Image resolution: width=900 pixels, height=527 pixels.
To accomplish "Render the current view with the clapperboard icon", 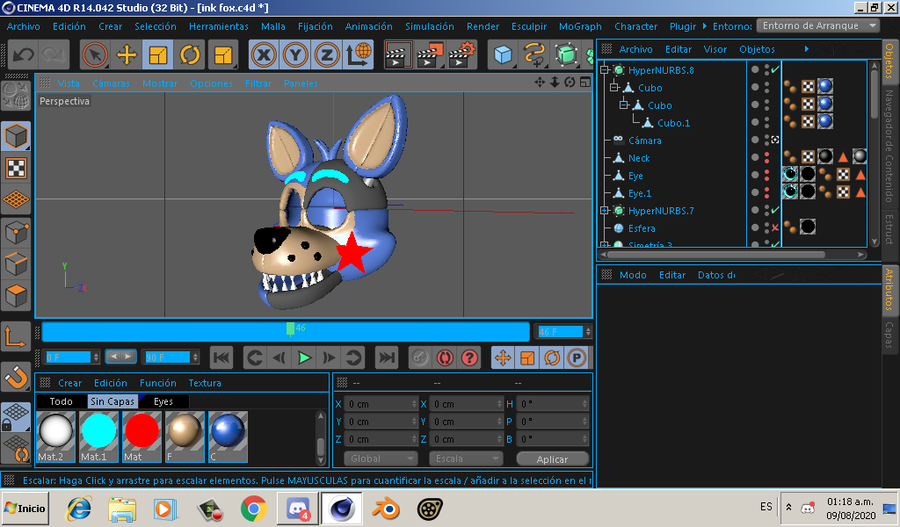I will [x=397, y=55].
